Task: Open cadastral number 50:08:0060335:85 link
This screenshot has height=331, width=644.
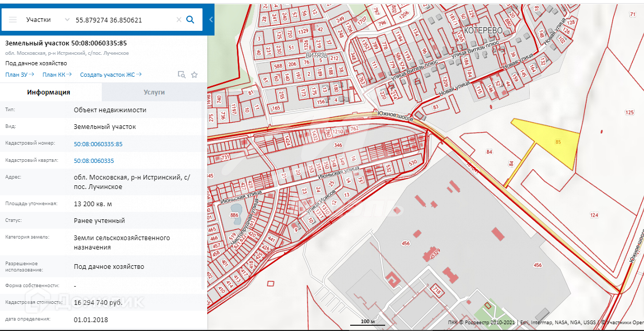Action: pyautogui.click(x=98, y=144)
